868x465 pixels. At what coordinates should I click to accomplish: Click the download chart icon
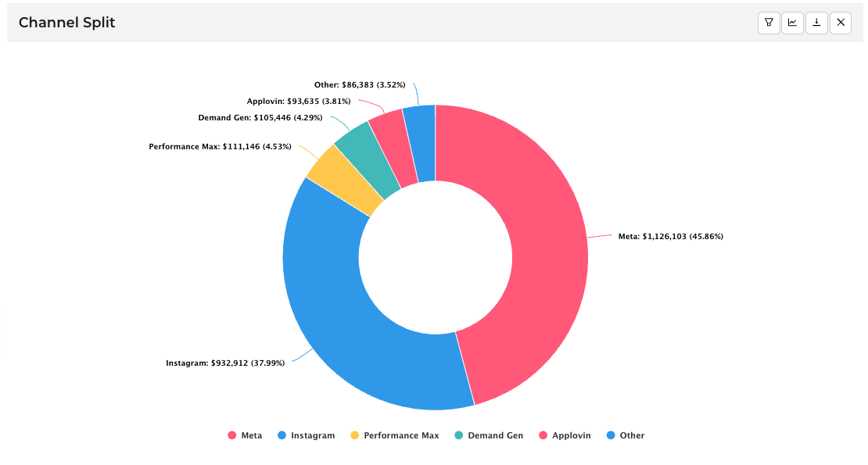(x=816, y=23)
